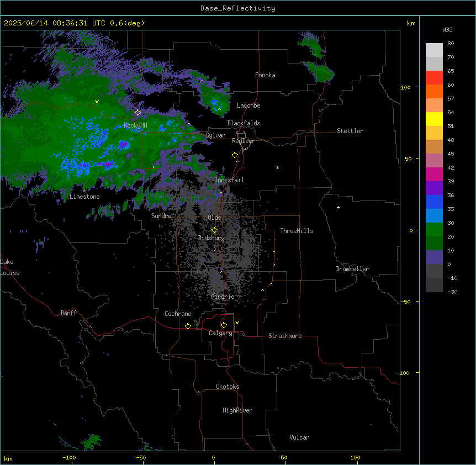Select the red 65 dBZ color swatch
The width and height of the screenshot is (476, 465).
pos(434,77)
